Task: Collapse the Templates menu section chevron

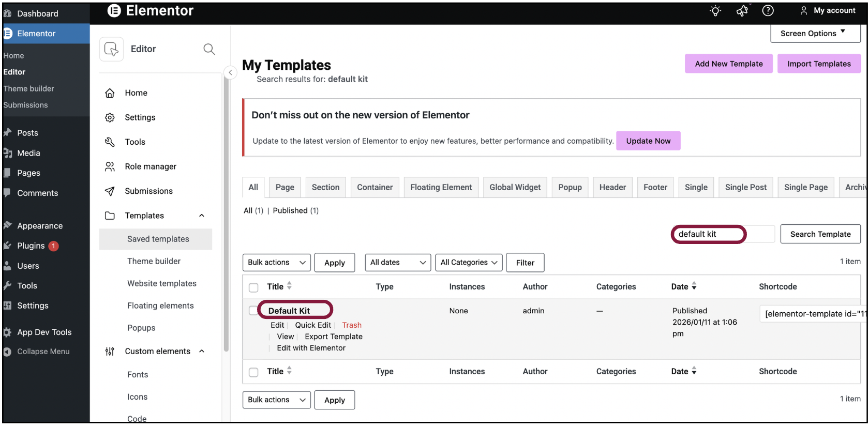Action: pyautogui.click(x=202, y=216)
